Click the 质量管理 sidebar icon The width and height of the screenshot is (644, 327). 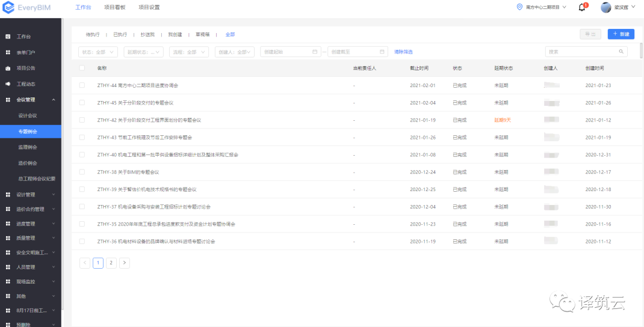8,238
